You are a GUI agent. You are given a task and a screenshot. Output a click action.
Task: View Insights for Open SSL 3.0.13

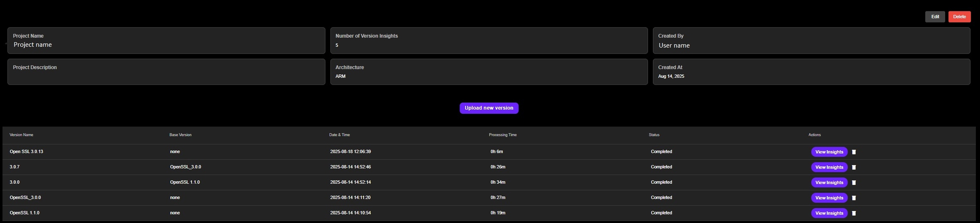[829, 152]
